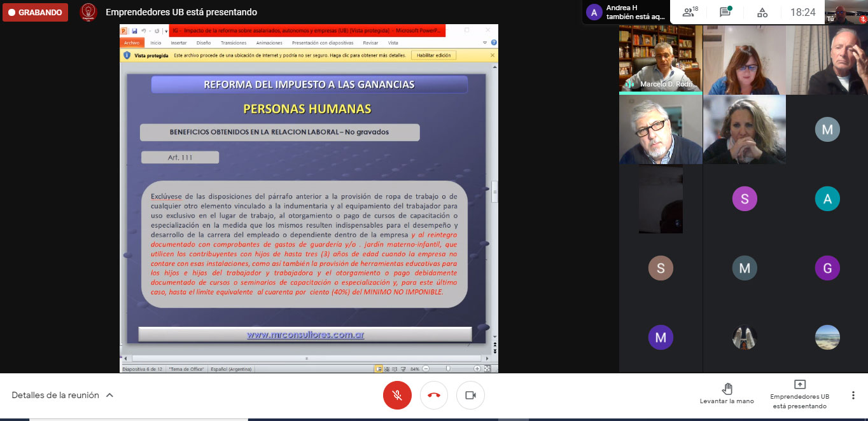Open the Archivo tab in PowerPoint
The width and height of the screenshot is (868, 421).
[x=132, y=43]
